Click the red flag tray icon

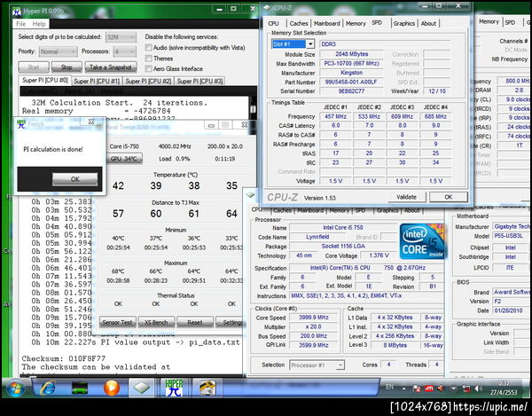(x=417, y=389)
